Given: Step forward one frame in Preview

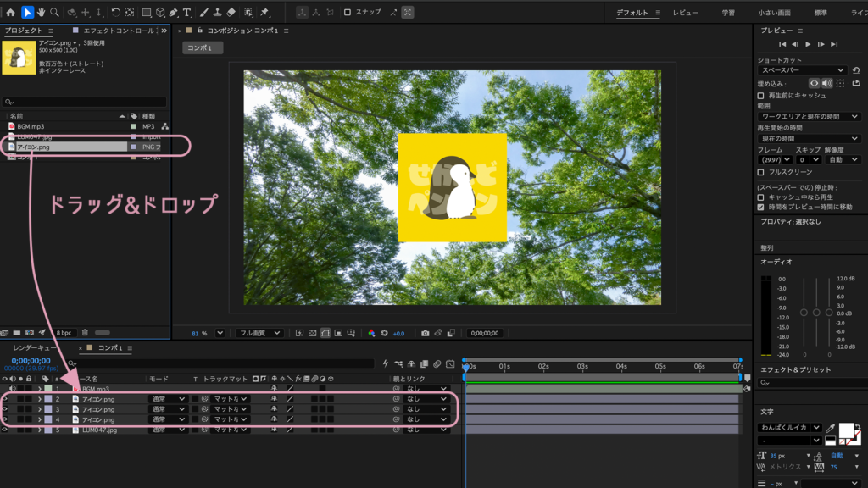Looking at the screenshot, I should [x=821, y=44].
